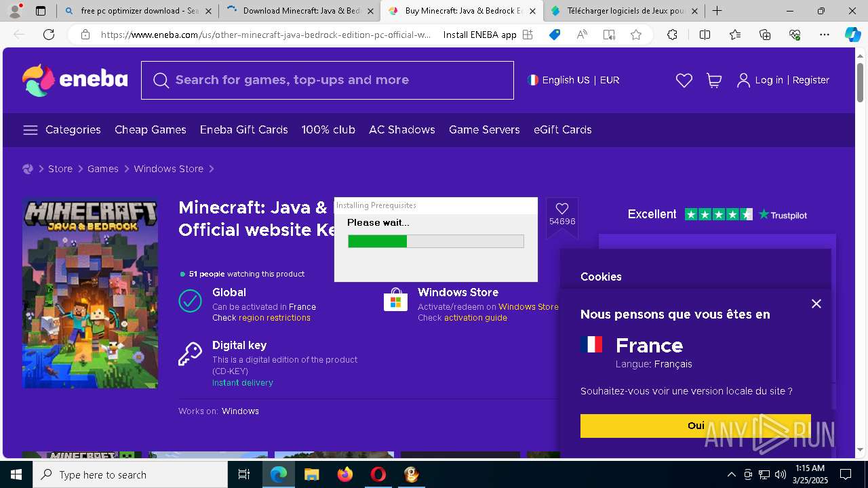This screenshot has width=868, height=488.
Task: Click the Windows Store redeem link
Action: click(528, 307)
